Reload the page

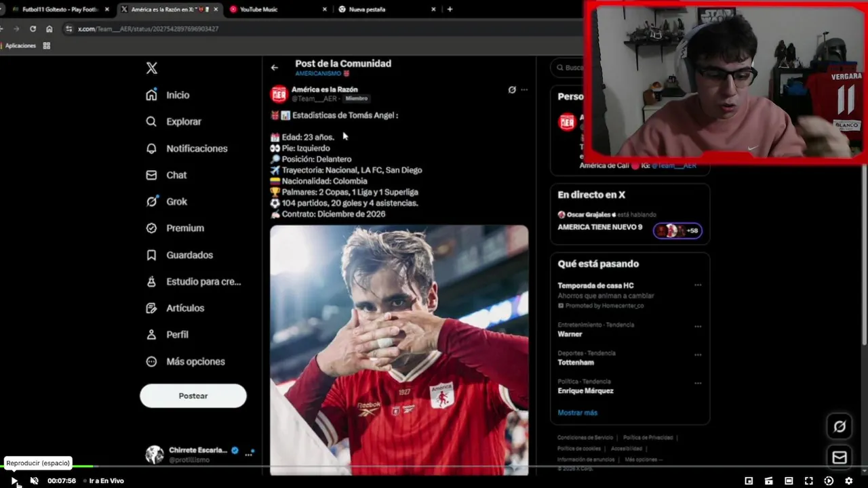(x=33, y=29)
